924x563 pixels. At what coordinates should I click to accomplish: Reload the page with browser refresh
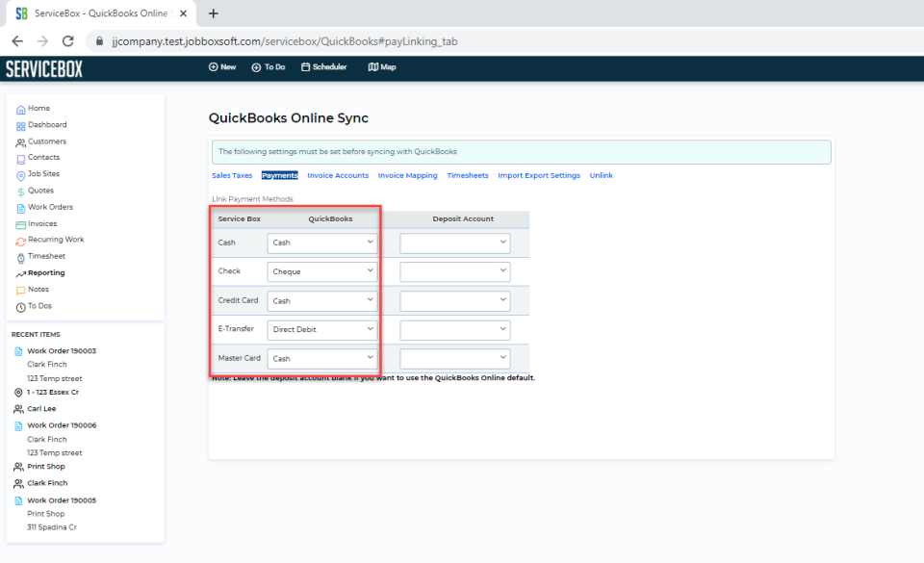tap(67, 41)
